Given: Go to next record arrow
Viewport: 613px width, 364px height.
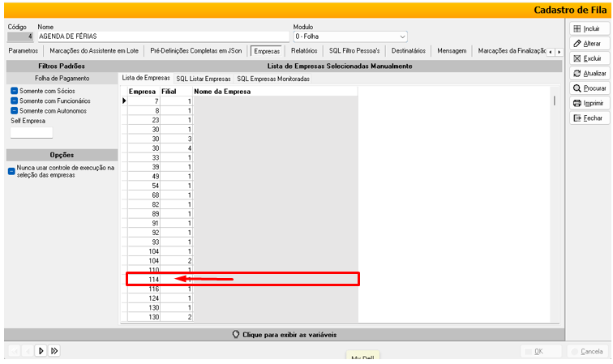Looking at the screenshot, I should 41,351.
